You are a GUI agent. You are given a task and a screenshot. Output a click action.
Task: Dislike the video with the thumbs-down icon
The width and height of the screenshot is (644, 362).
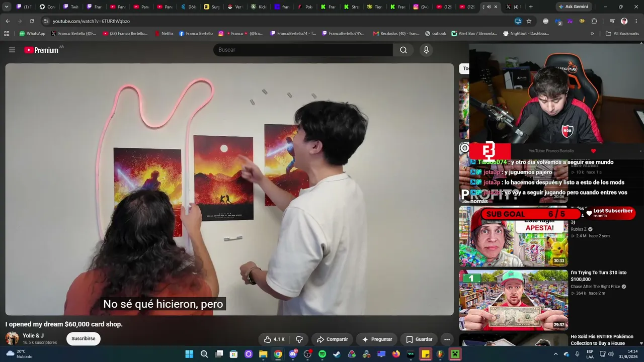299,339
